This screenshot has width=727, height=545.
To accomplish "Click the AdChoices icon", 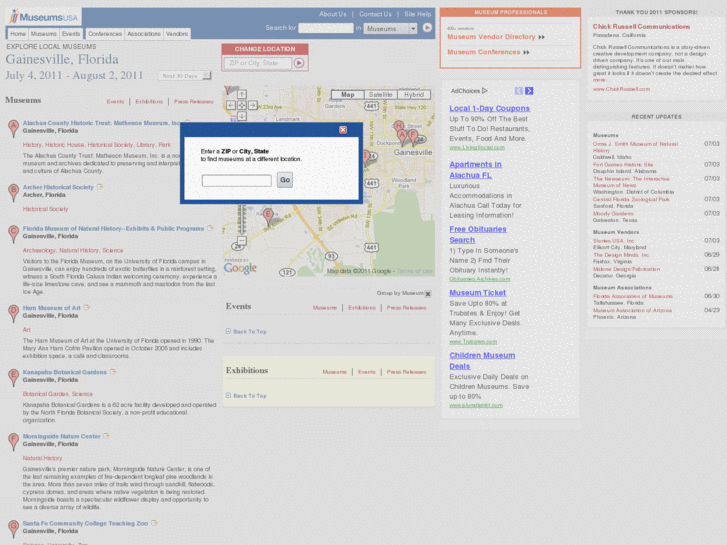I will tap(485, 90).
